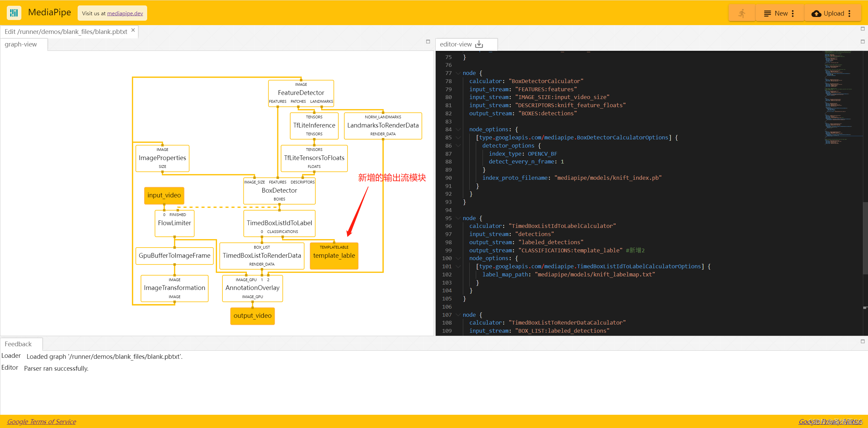Collapse the node block at line 95

point(458,218)
